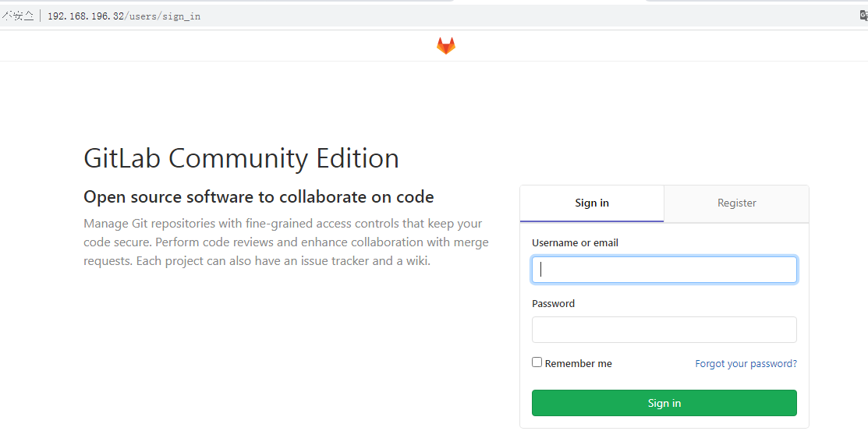
Task: Click the Username or email label
Action: [576, 243]
